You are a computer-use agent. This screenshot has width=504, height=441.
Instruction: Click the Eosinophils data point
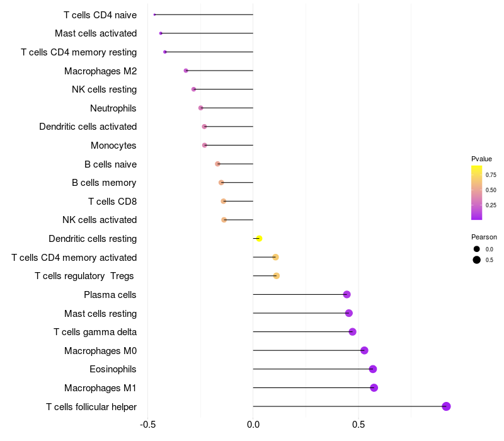tap(373, 369)
